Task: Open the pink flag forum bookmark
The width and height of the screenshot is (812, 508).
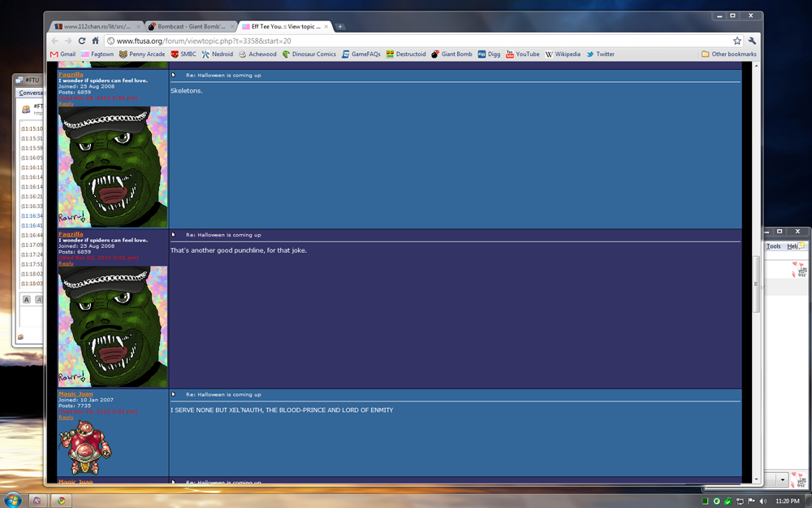Action: [97, 54]
